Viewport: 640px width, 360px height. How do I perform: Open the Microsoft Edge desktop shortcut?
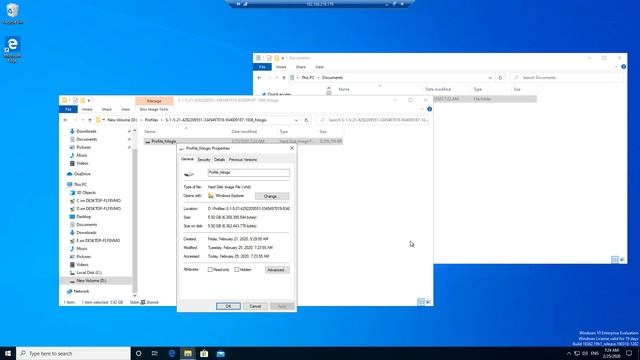(13, 49)
